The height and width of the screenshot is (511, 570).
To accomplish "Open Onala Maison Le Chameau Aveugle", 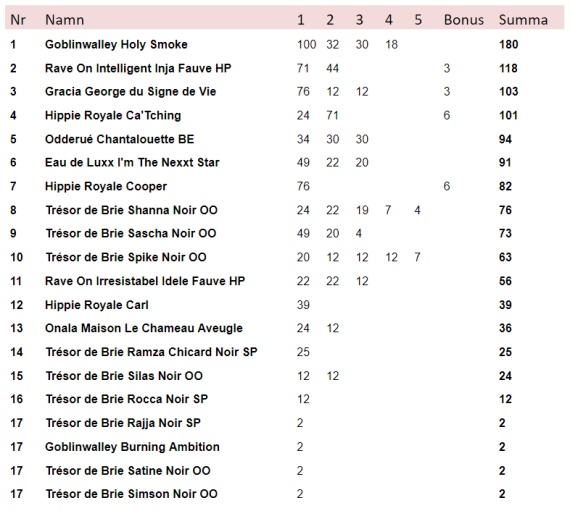I will (x=144, y=328).
